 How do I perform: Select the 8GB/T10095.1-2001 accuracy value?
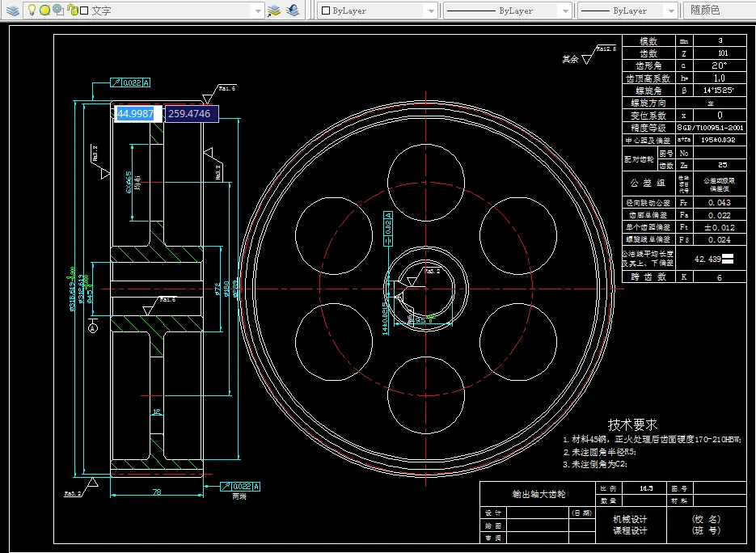(x=710, y=128)
